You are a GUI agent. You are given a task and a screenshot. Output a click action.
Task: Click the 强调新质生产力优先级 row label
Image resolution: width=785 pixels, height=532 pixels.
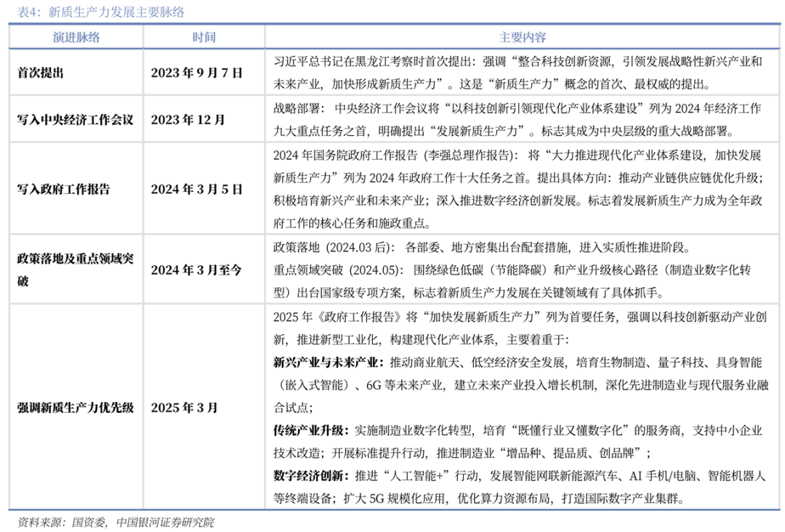tap(76, 407)
